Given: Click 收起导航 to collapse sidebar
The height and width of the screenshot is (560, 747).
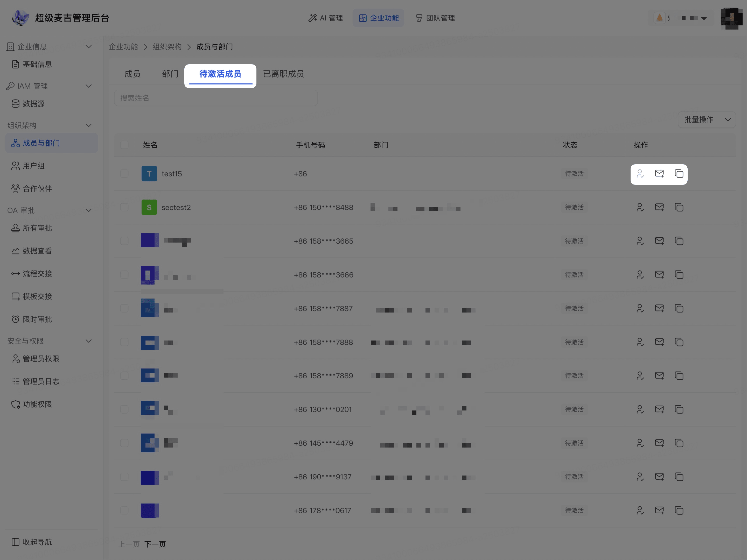Looking at the screenshot, I should (32, 542).
